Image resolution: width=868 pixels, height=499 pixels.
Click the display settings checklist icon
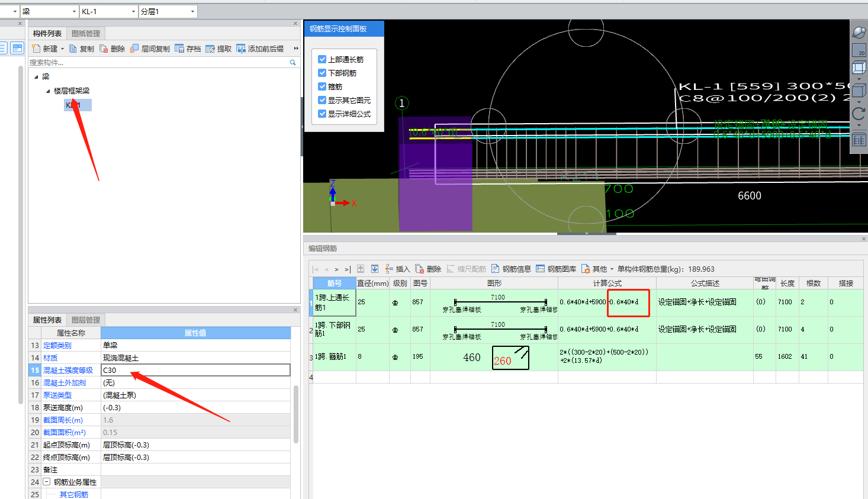pyautogui.click(x=859, y=140)
